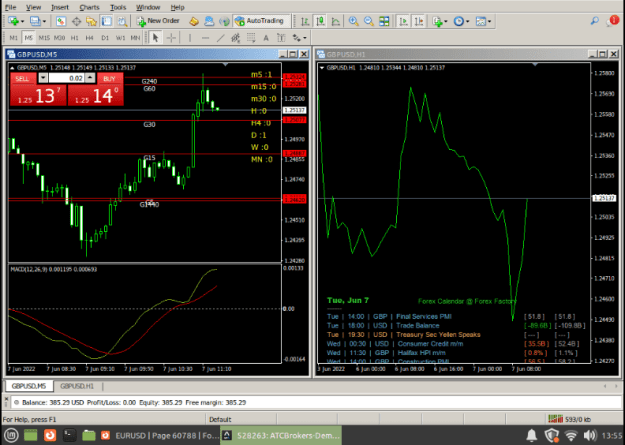The height and width of the screenshot is (445, 625).
Task: Click the 0.02 lot volume field
Action: 67,78
